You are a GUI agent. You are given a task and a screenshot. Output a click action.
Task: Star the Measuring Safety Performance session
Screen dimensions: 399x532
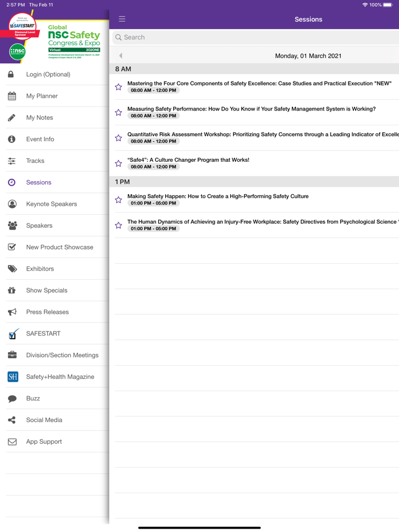pos(119,113)
